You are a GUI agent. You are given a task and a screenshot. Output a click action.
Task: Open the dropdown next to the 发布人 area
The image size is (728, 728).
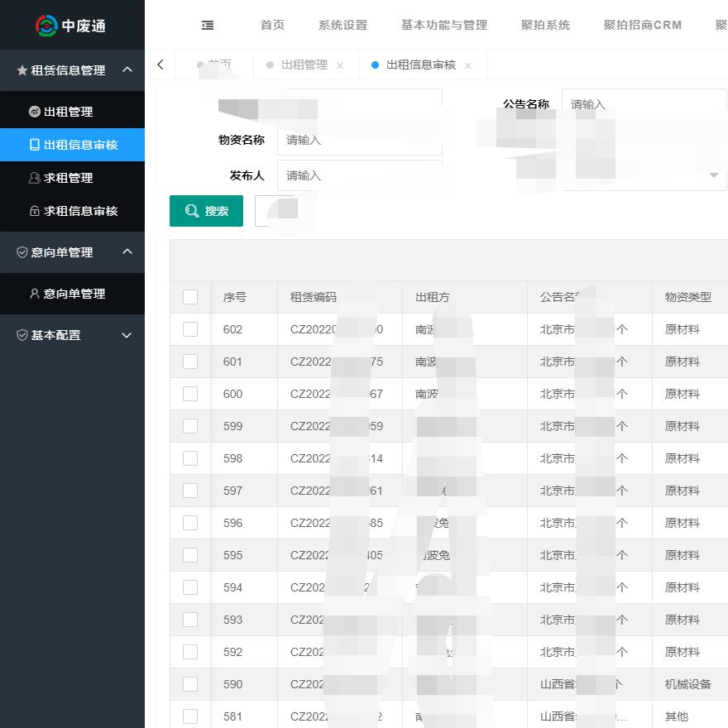(x=712, y=175)
